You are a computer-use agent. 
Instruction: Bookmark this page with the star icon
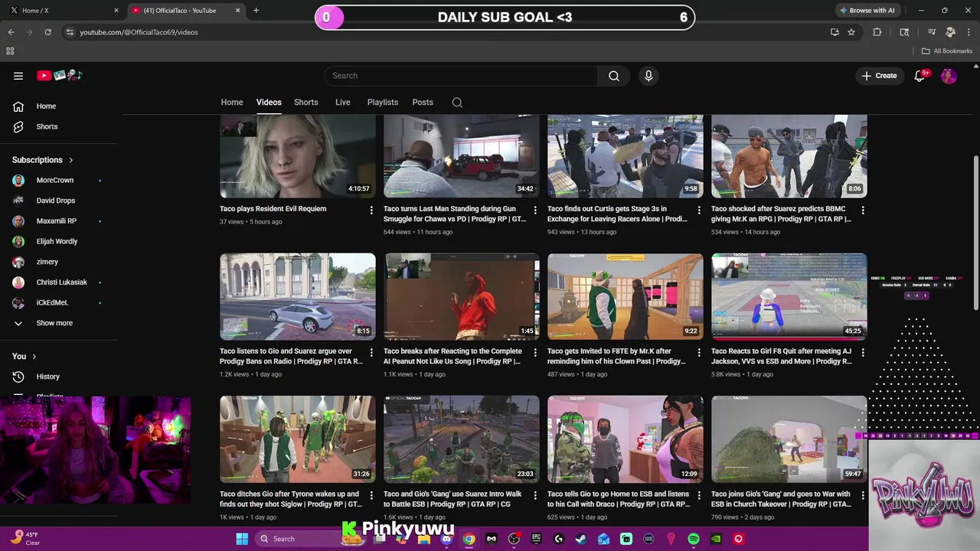[851, 32]
